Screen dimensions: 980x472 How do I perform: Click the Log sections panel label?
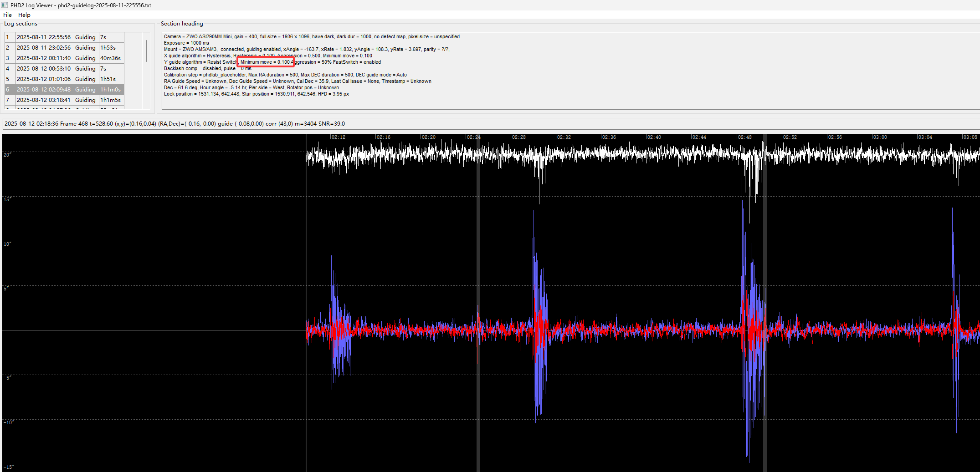[x=21, y=24]
